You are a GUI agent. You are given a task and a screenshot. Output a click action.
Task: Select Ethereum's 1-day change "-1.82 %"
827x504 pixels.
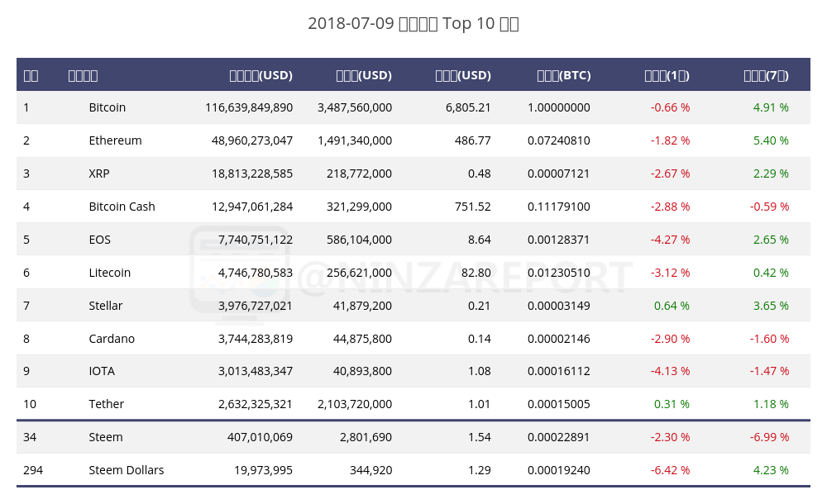670,140
